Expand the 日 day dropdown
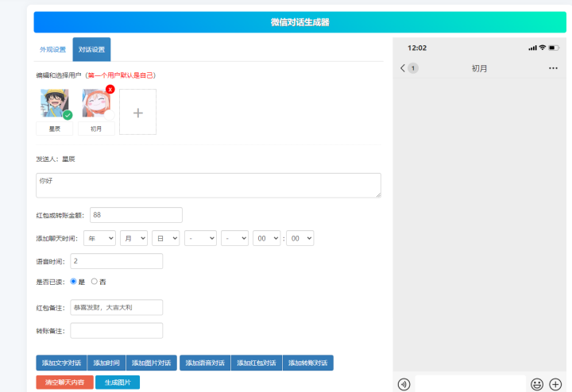This screenshot has width=572, height=392. (x=165, y=238)
